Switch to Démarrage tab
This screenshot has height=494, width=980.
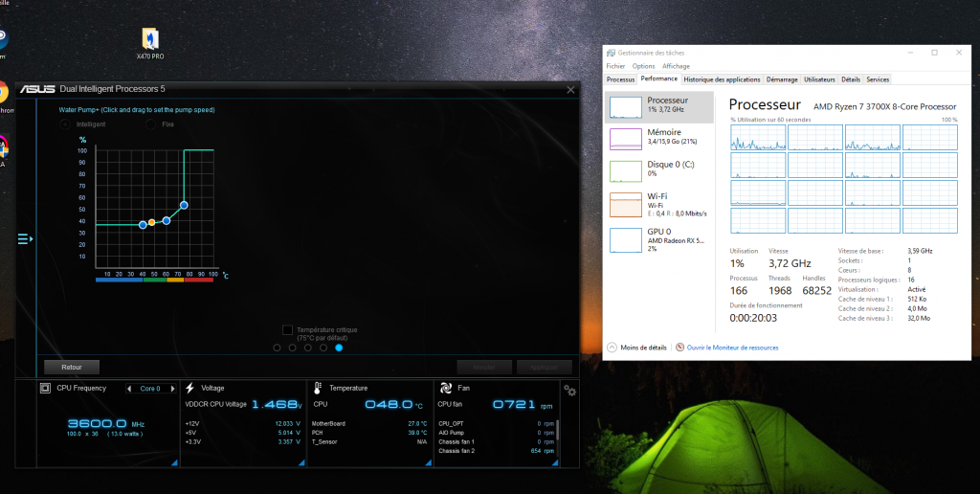click(x=782, y=79)
